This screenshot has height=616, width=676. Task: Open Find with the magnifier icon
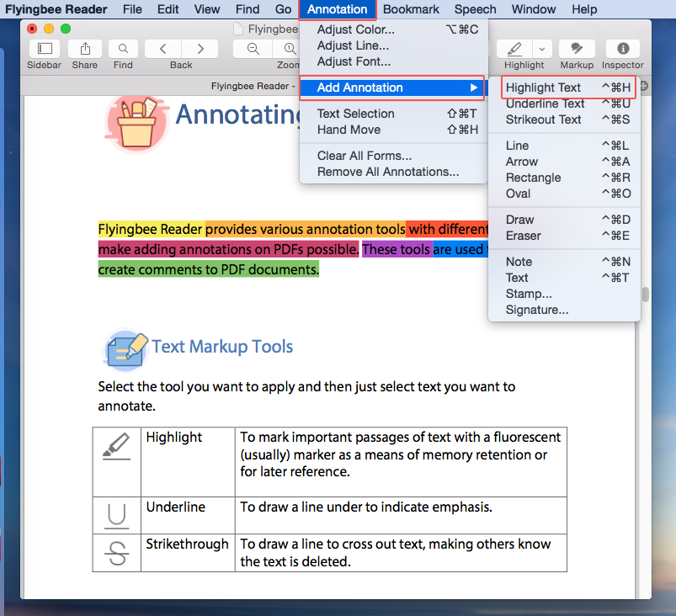point(123,49)
